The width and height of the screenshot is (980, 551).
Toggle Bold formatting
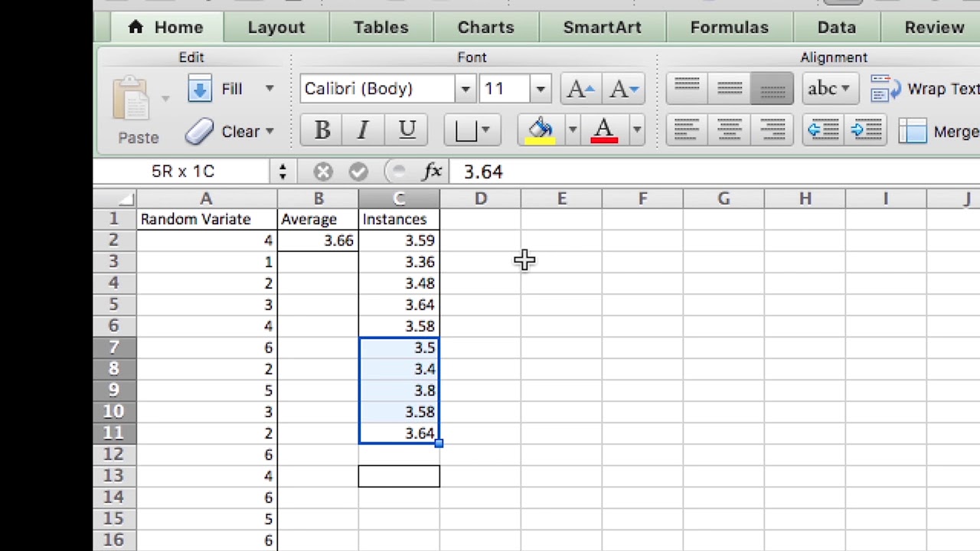point(322,131)
